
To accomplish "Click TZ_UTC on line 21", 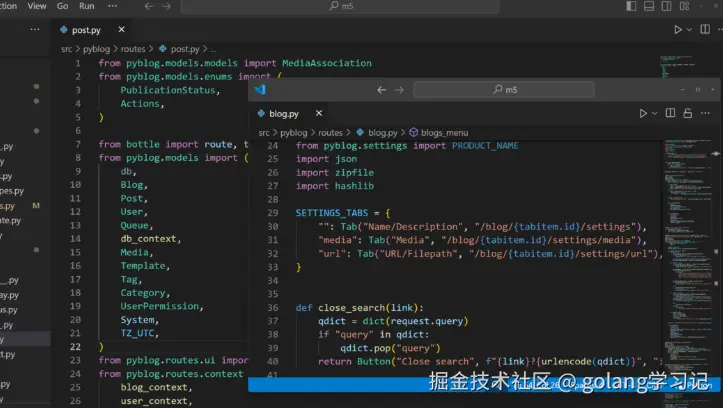I will 137,333.
